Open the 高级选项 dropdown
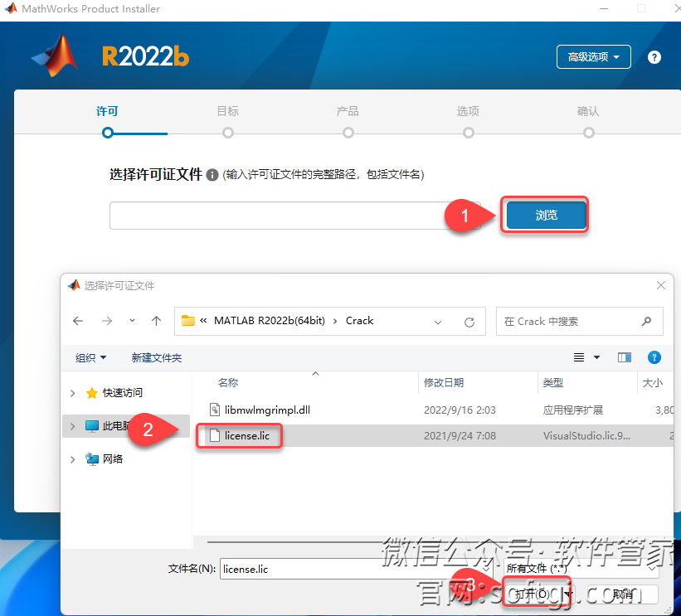 593,57
